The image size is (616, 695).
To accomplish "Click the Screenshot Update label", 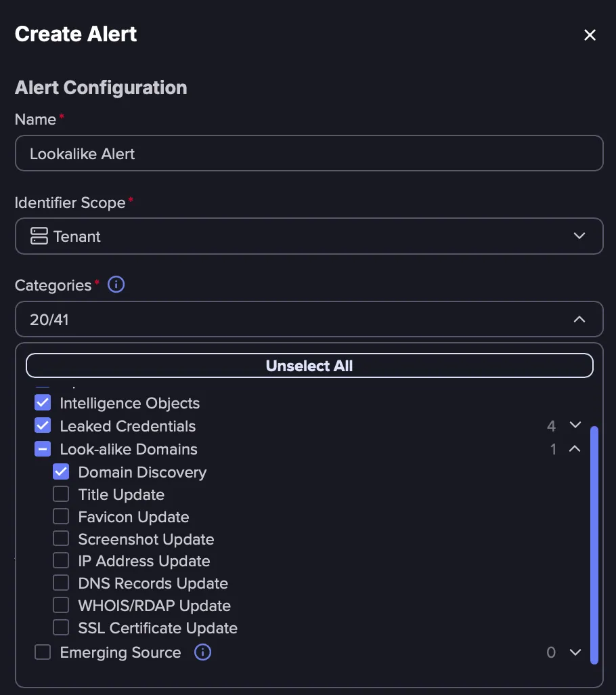I will point(146,539).
